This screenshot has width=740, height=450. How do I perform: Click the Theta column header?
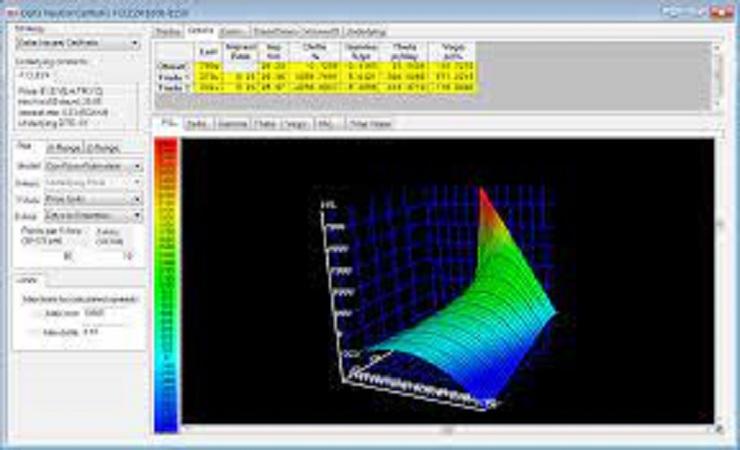click(x=405, y=51)
